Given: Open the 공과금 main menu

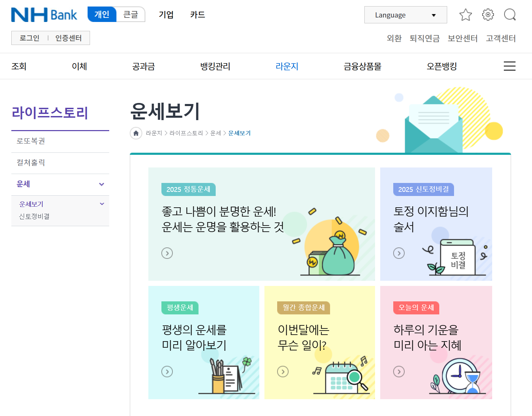Looking at the screenshot, I should click(x=144, y=66).
